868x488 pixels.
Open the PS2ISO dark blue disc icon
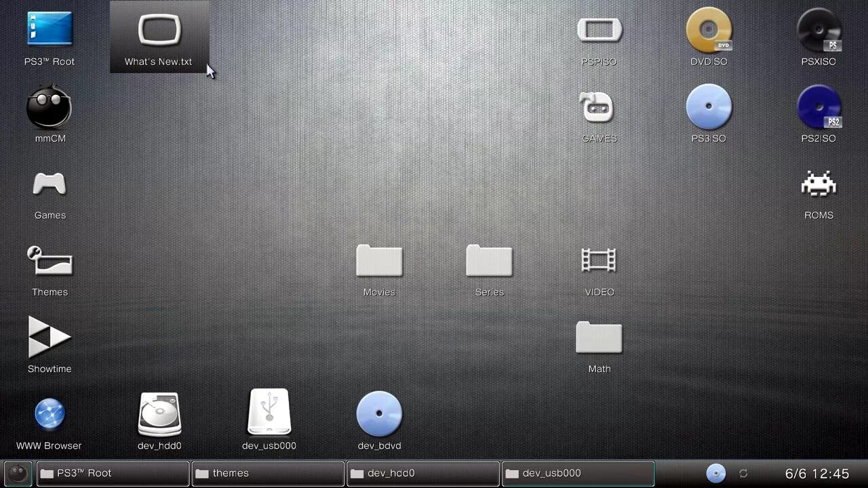(819, 107)
